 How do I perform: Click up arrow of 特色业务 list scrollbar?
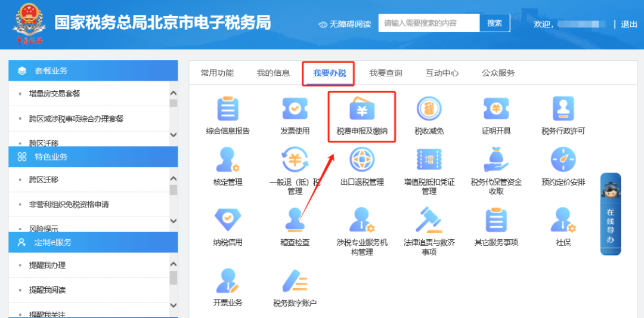pyautogui.click(x=174, y=179)
